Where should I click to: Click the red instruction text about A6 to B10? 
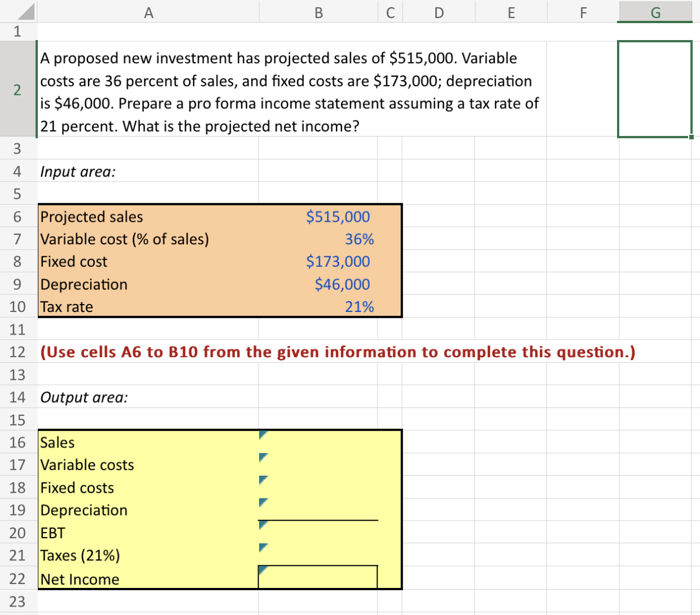point(338,352)
